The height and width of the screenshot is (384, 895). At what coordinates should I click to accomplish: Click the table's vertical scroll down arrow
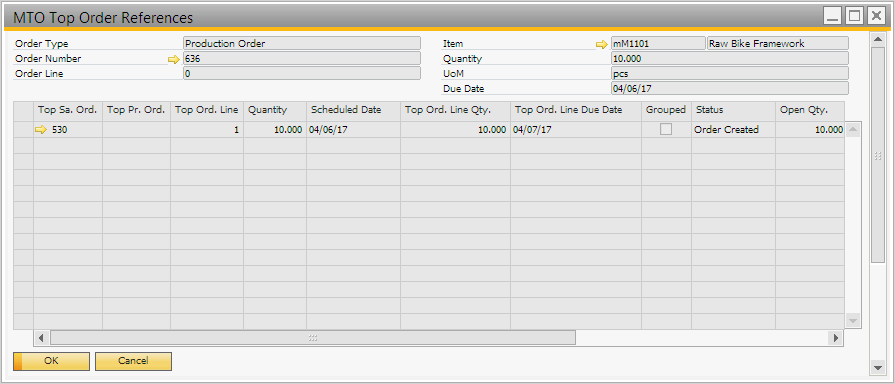coord(853,321)
